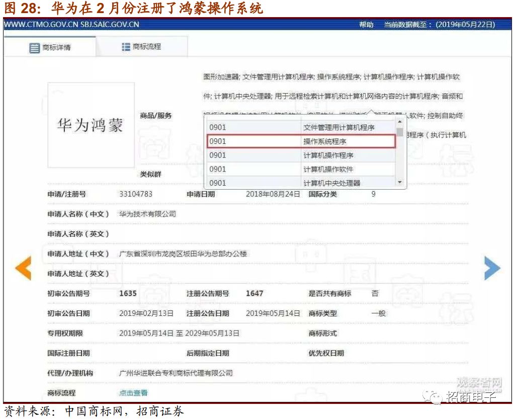Click registration number 33104783
The height and width of the screenshot is (420, 513).
[136, 194]
